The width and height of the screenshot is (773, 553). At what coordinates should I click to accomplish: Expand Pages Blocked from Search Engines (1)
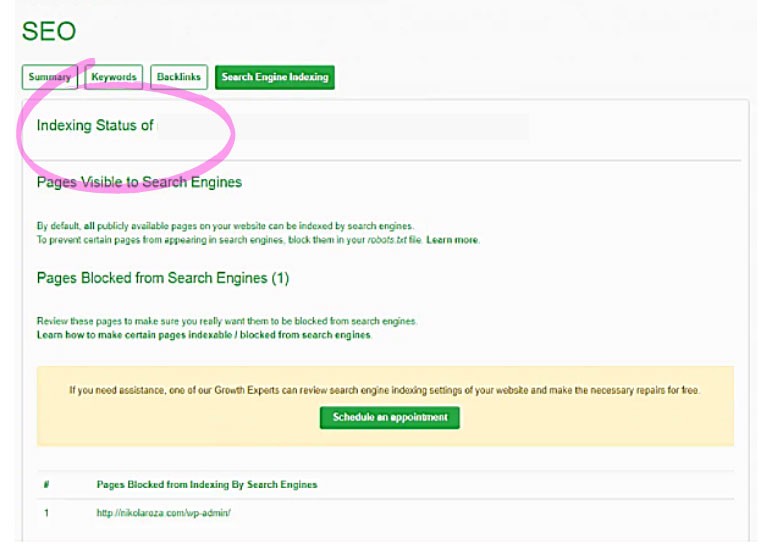[x=162, y=277]
